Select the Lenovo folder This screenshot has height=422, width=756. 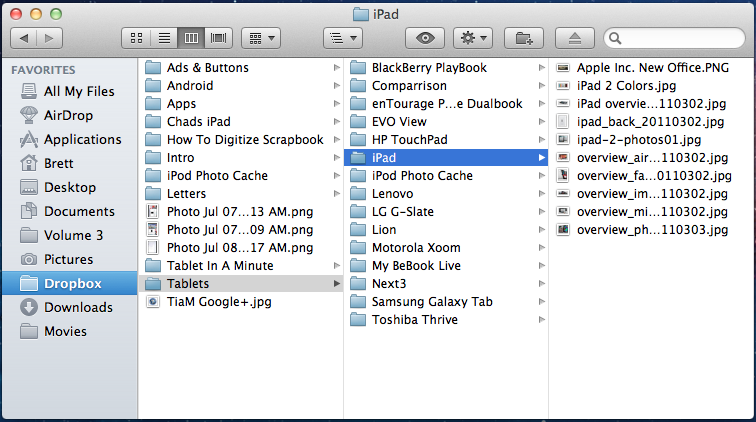(446, 193)
